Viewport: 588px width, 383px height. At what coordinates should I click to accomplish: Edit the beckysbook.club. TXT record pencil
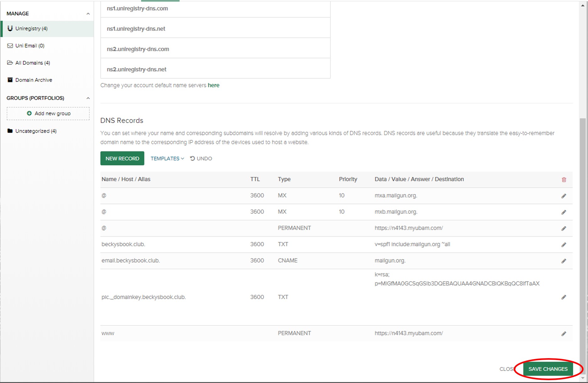click(x=564, y=245)
